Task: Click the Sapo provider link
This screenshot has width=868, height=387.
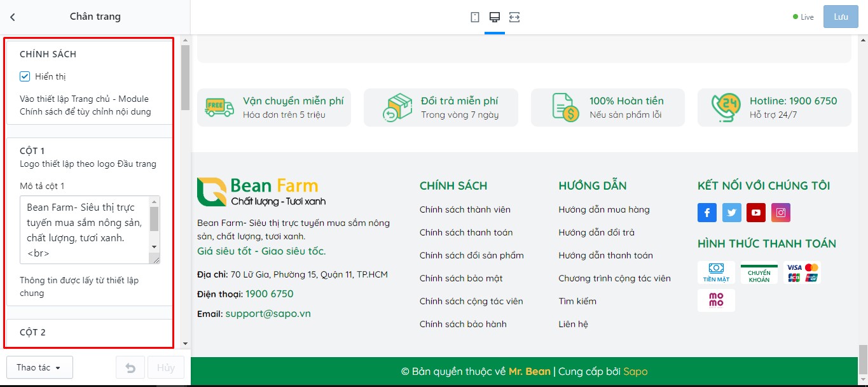Action: [635, 371]
